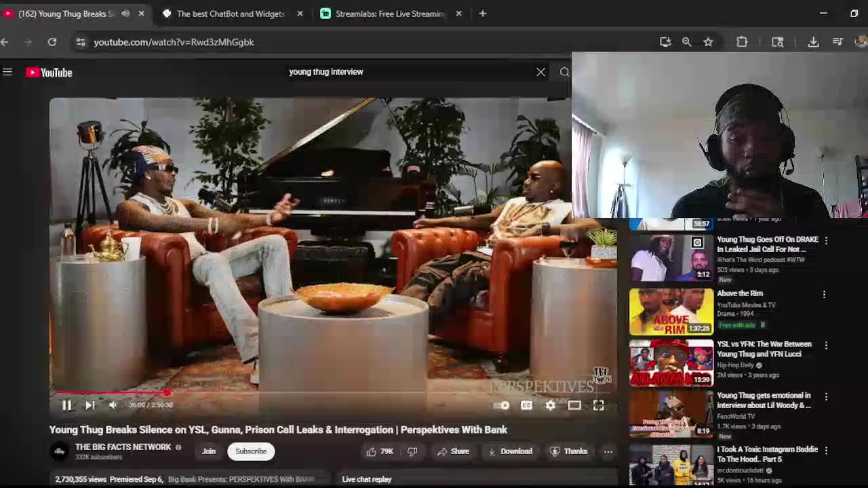Turn on closed captions
The height and width of the screenshot is (488, 868).
526,405
